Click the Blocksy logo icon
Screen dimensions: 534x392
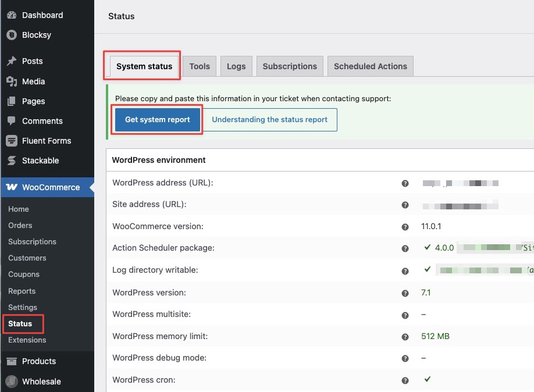tap(12, 35)
